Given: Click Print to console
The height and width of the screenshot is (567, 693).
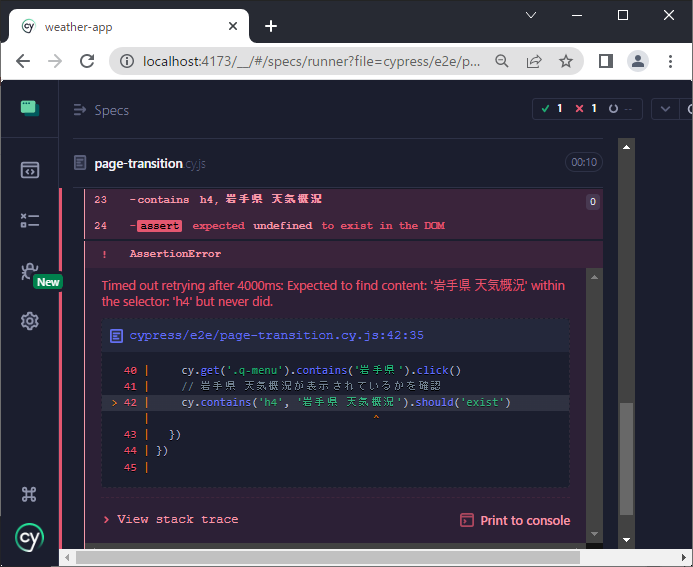Looking at the screenshot, I should point(515,520).
